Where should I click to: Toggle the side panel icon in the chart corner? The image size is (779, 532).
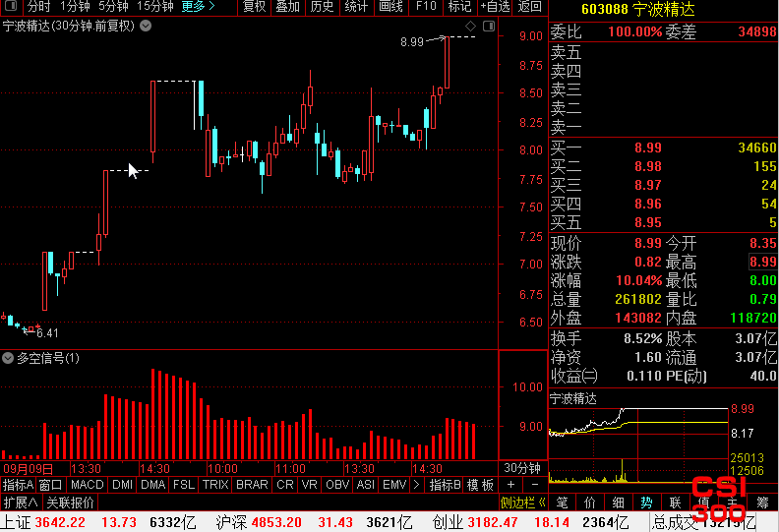[x=489, y=26]
